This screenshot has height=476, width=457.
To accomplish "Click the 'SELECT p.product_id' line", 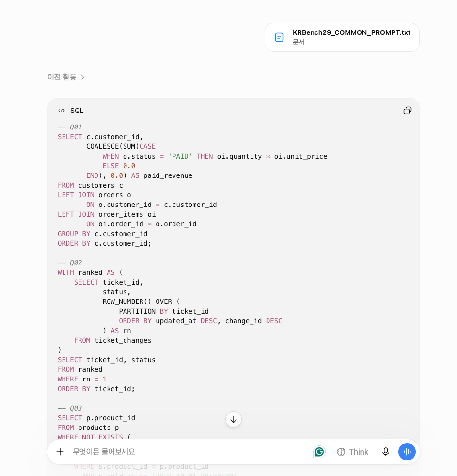I will 96,418.
